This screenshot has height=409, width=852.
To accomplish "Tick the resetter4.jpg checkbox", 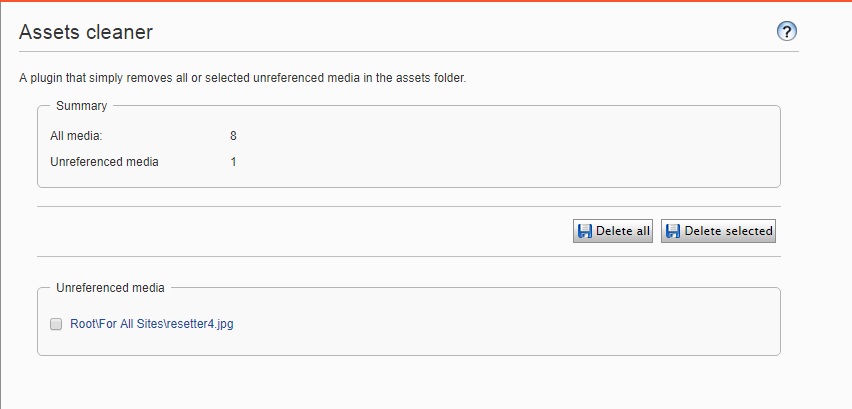I will pos(56,324).
